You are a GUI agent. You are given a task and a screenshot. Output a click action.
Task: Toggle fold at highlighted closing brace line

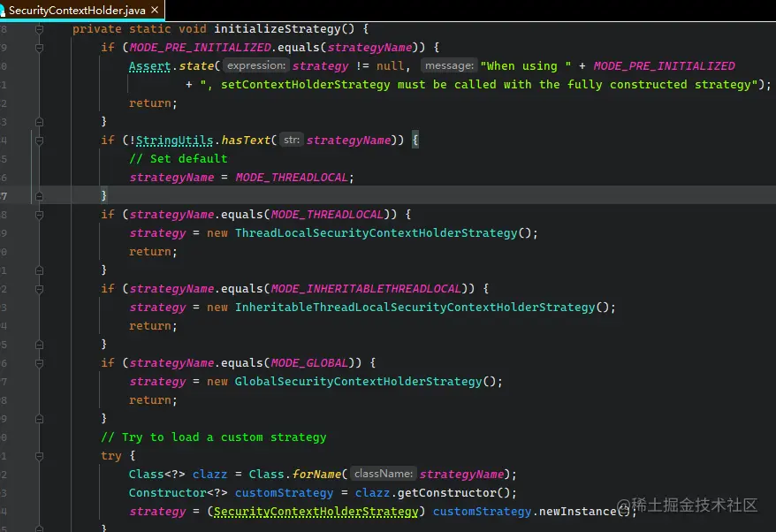click(x=39, y=196)
